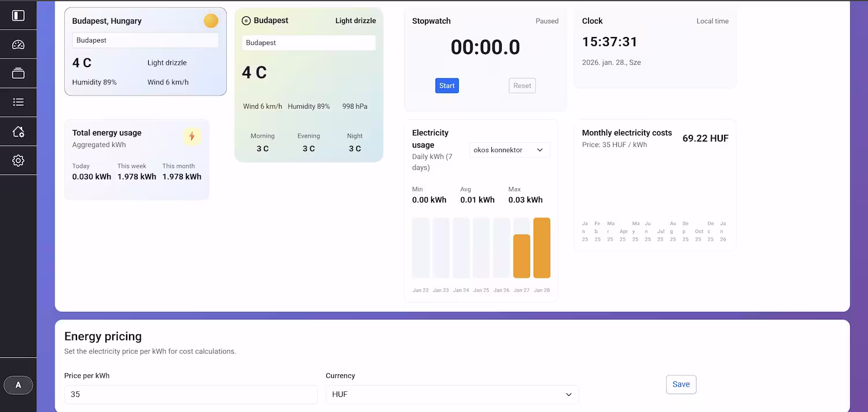868x412 pixels.
Task: Select the Jan 28 usage bar
Action: pyautogui.click(x=542, y=248)
